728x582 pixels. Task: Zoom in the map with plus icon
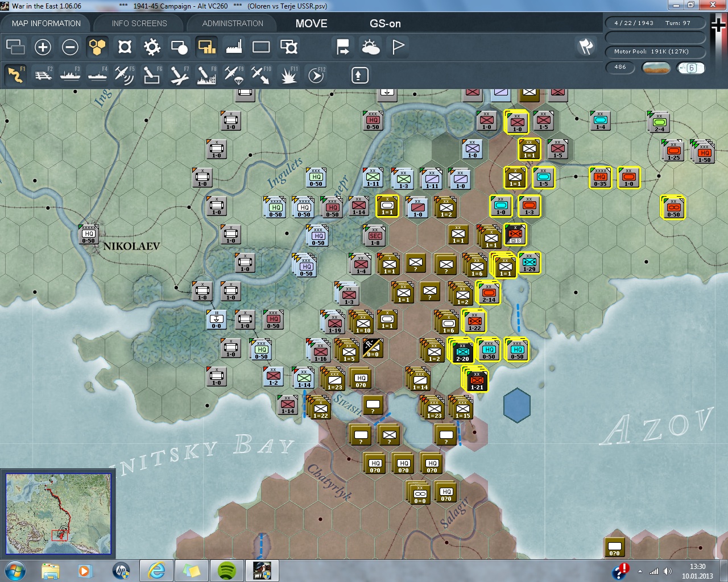tap(43, 47)
